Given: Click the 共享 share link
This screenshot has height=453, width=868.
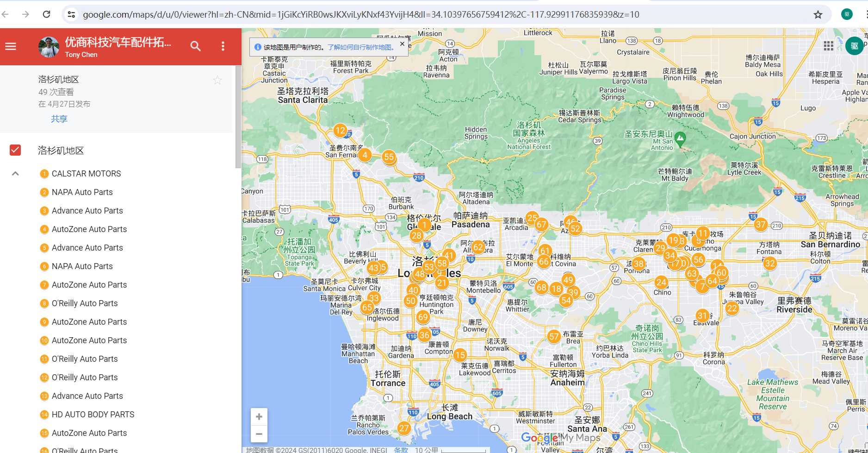Looking at the screenshot, I should [x=59, y=119].
